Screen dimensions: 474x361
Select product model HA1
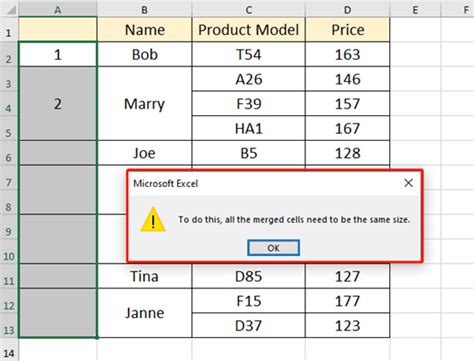coord(248,128)
